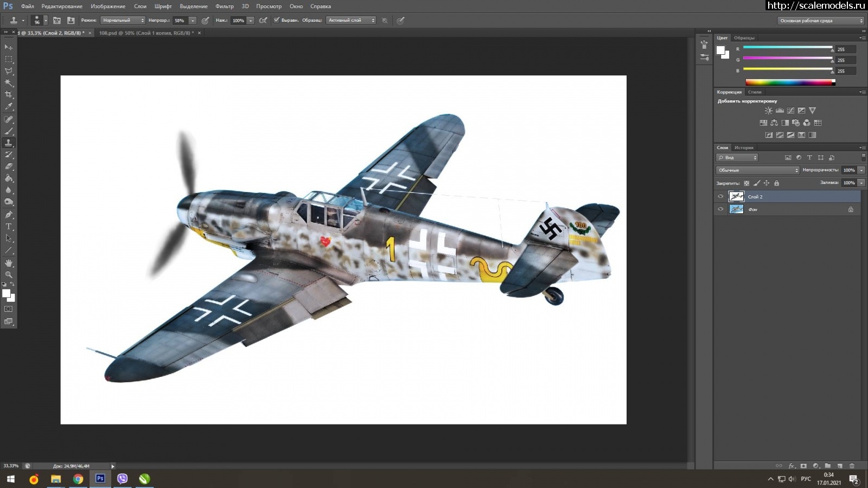Create a new layer from the Layers panel footer
Screen dimensions: 868x488
[x=840, y=466]
